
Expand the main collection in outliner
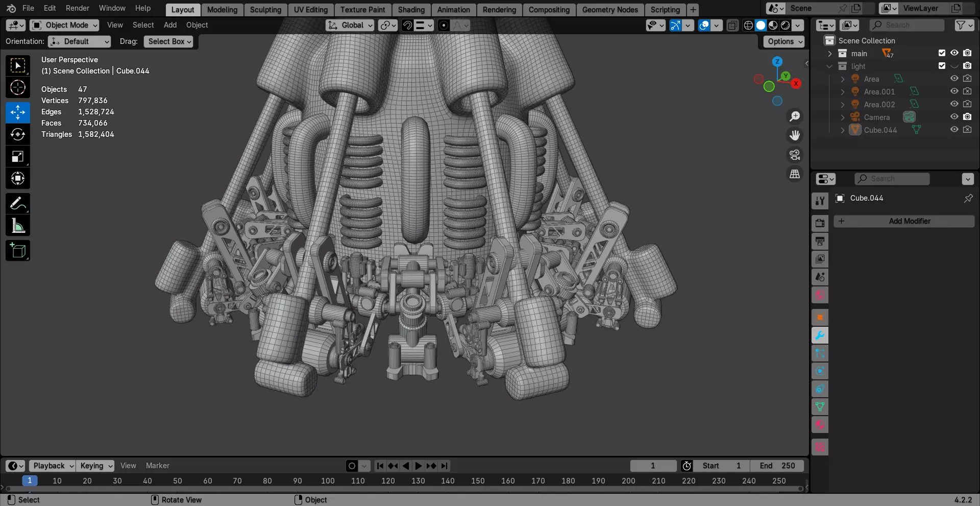[829, 54]
